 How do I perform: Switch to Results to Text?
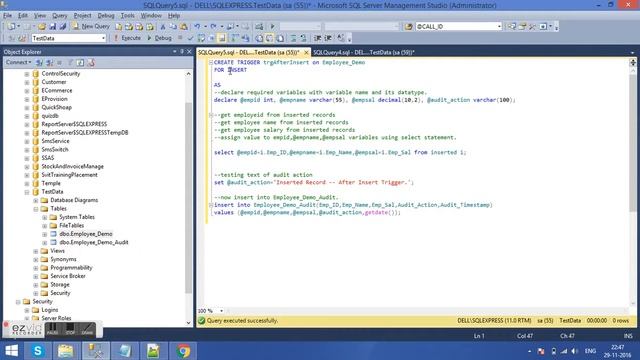(259, 38)
